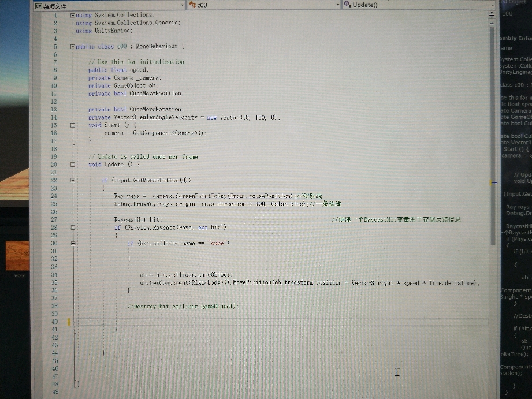Click line number 22 in the margin
532x399 pixels.
coord(54,181)
